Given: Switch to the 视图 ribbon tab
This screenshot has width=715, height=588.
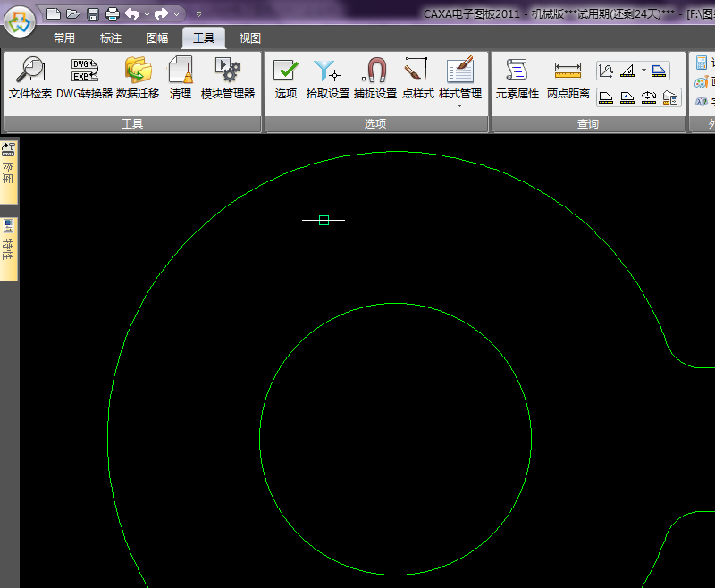Looking at the screenshot, I should point(250,38).
